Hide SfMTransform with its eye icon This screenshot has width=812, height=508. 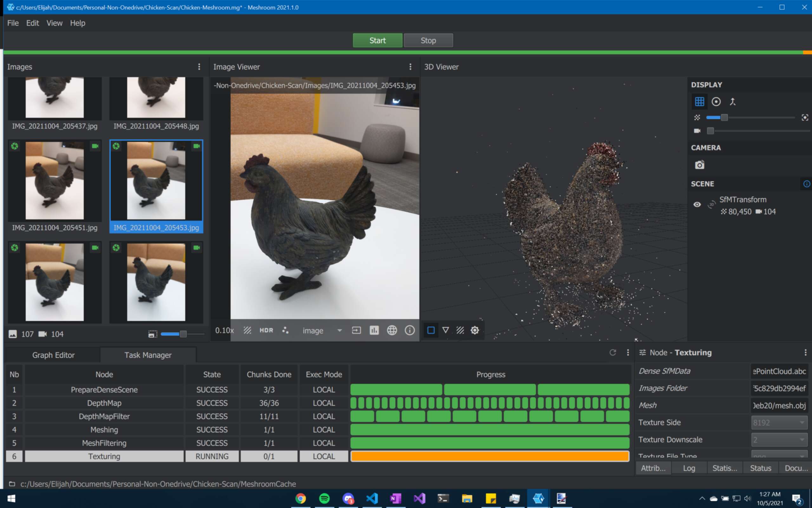(697, 204)
